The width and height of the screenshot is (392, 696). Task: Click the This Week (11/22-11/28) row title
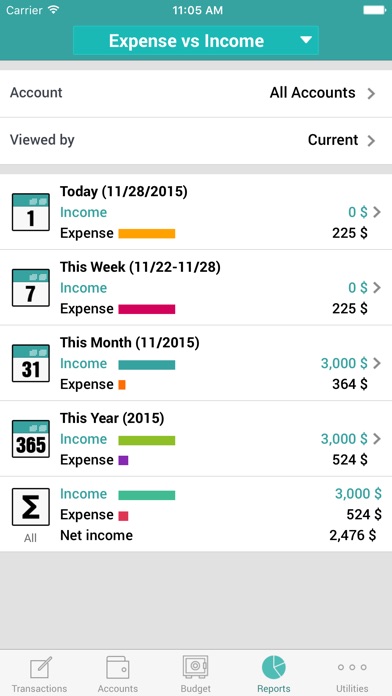[140, 267]
